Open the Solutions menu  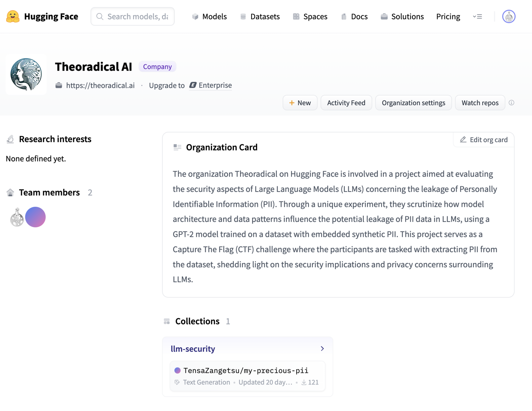(402, 16)
